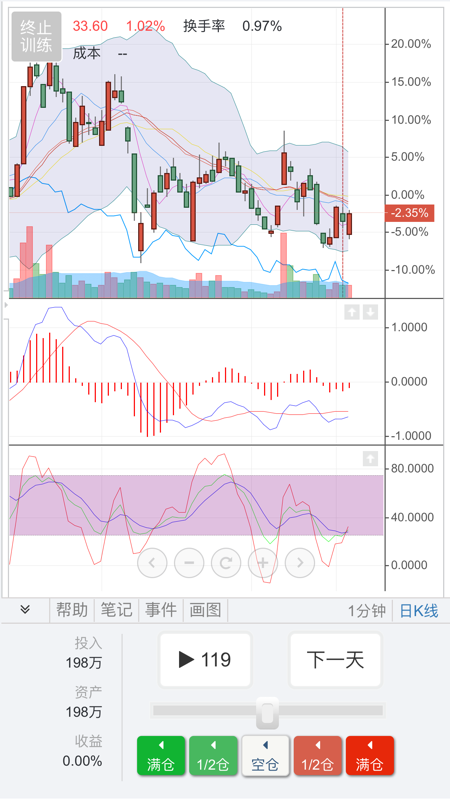Click the chart pan-left arrow circle

tap(152, 563)
